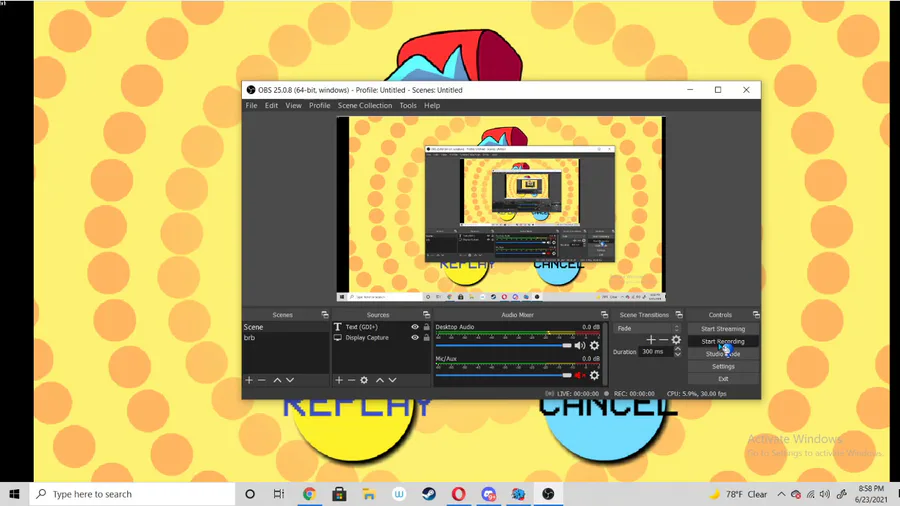The width and height of the screenshot is (900, 506).
Task: Show hidden system tray icons chevron
Action: [x=781, y=494]
